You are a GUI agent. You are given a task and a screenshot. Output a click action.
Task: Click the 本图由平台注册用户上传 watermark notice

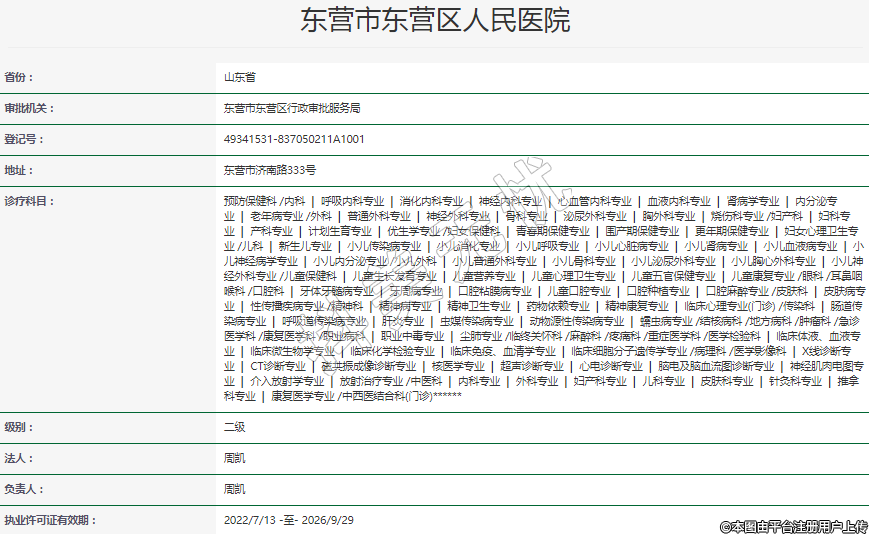tap(793, 525)
